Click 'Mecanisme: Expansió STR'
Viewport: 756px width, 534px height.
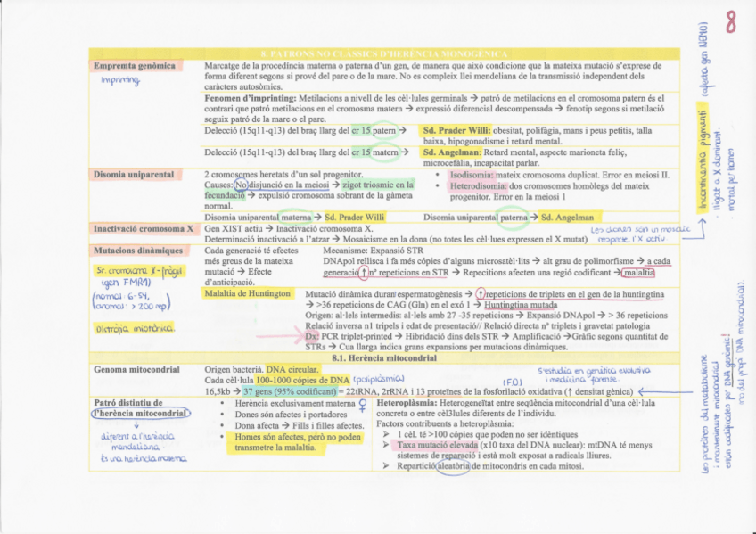(x=374, y=251)
